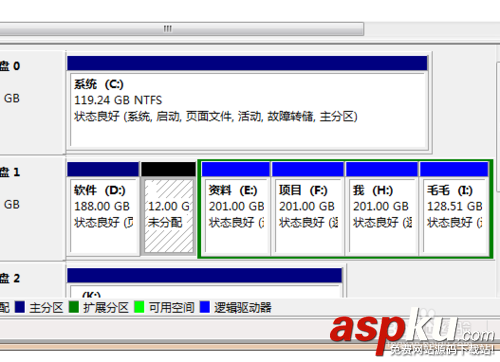
Task: Click the 逻辑驱动器 blue legend swatch
Action: (205, 307)
